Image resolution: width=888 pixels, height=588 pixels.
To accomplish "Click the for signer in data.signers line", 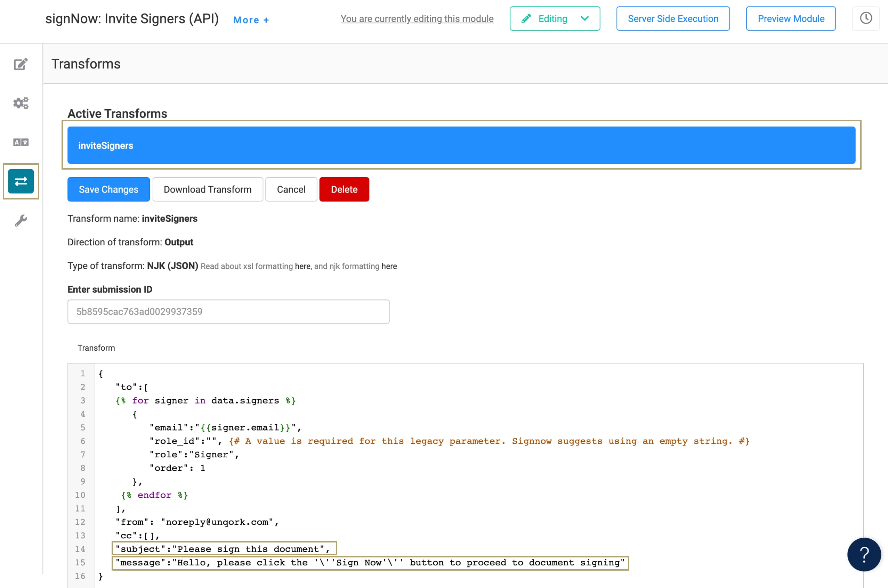I will coord(205,400).
